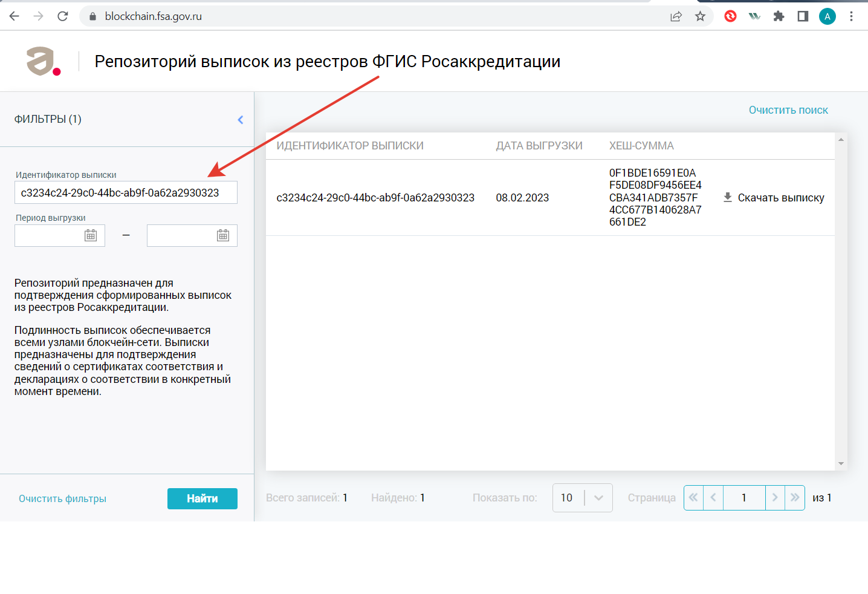Select the date cell 08.02.2023
Viewport: 868px width, 594px height.
coord(522,198)
